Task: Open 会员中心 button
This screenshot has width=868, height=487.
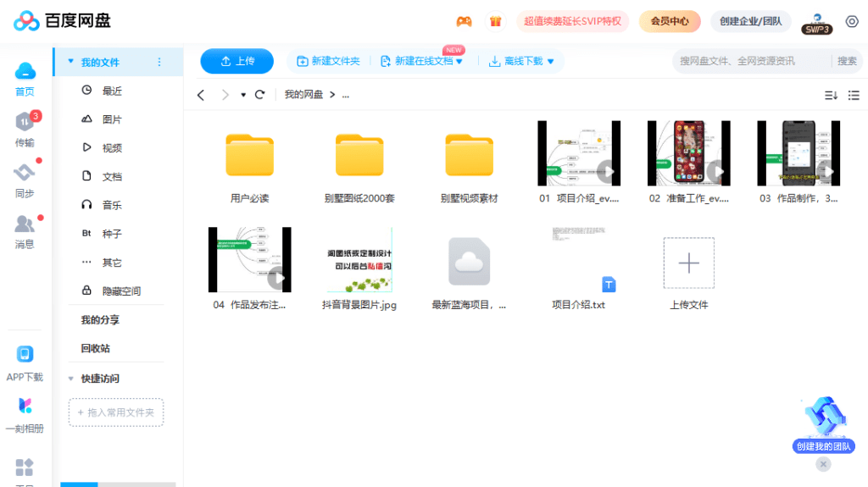Action: pyautogui.click(x=670, y=21)
